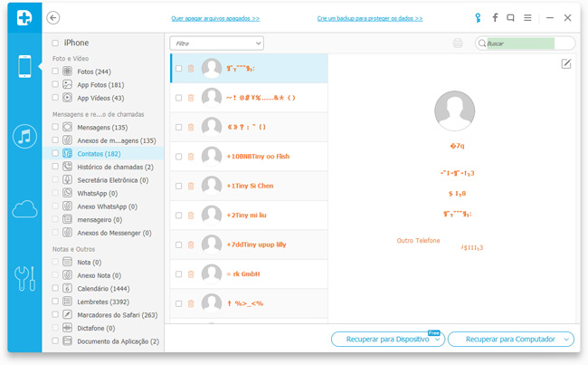Check the Contatos (182) checkbox

click(55, 153)
